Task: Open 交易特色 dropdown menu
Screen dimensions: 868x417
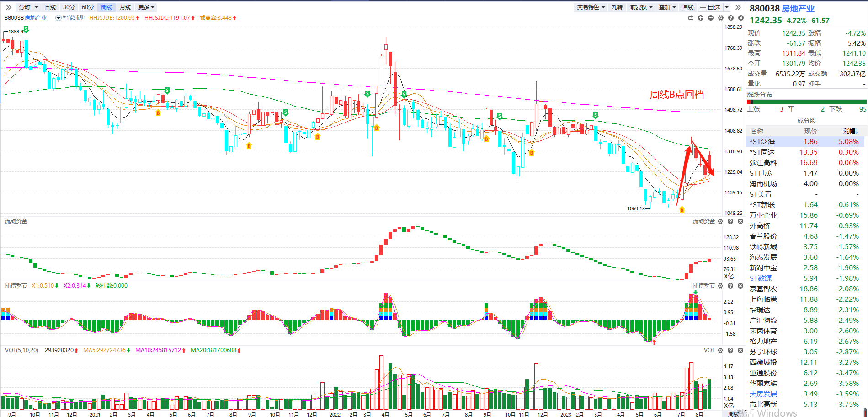Action: (590, 7)
